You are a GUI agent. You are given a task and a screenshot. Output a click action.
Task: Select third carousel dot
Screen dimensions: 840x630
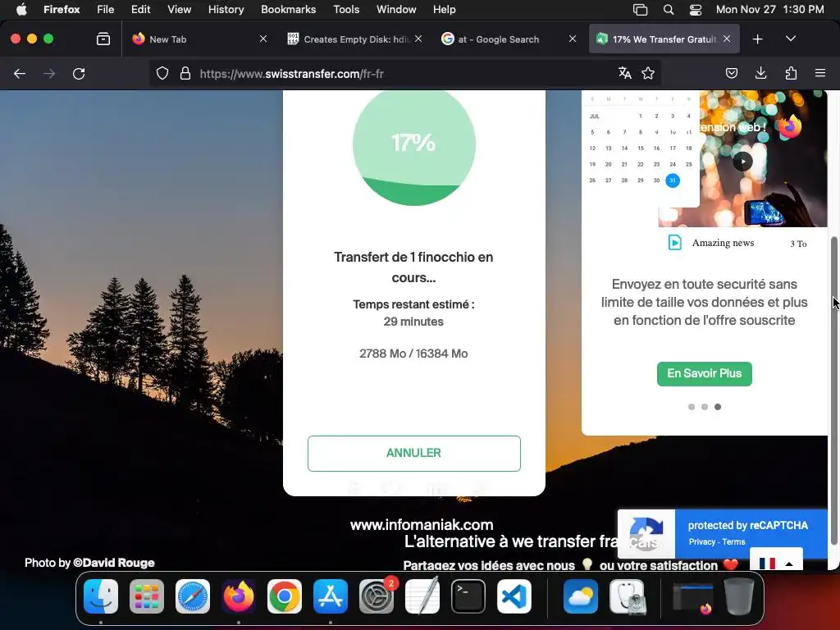point(718,407)
